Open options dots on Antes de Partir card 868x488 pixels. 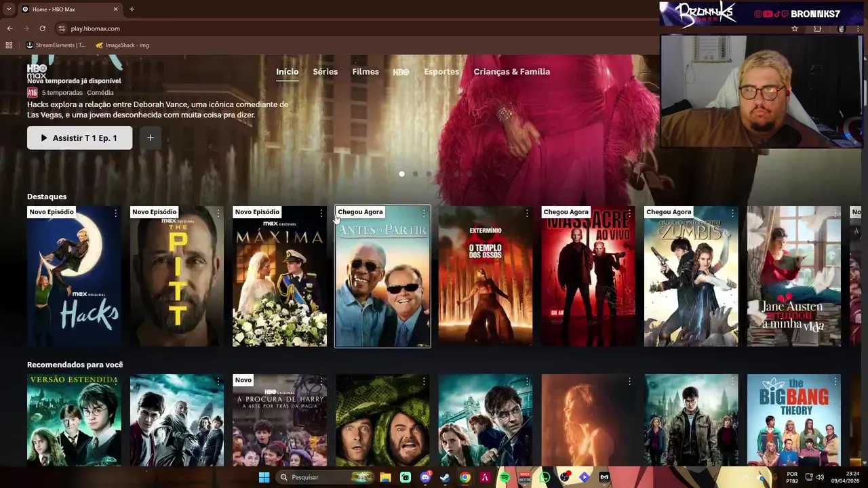424,213
